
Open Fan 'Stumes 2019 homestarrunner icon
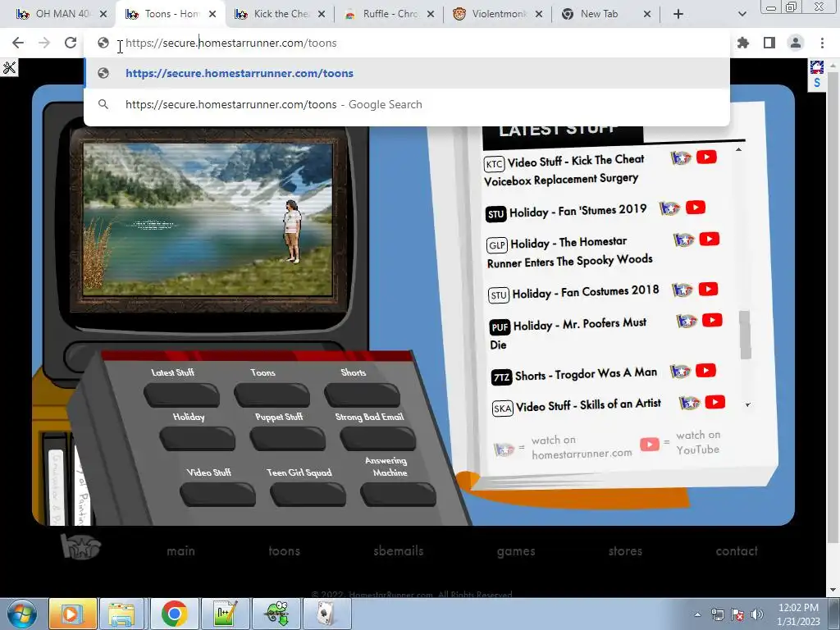tap(669, 208)
